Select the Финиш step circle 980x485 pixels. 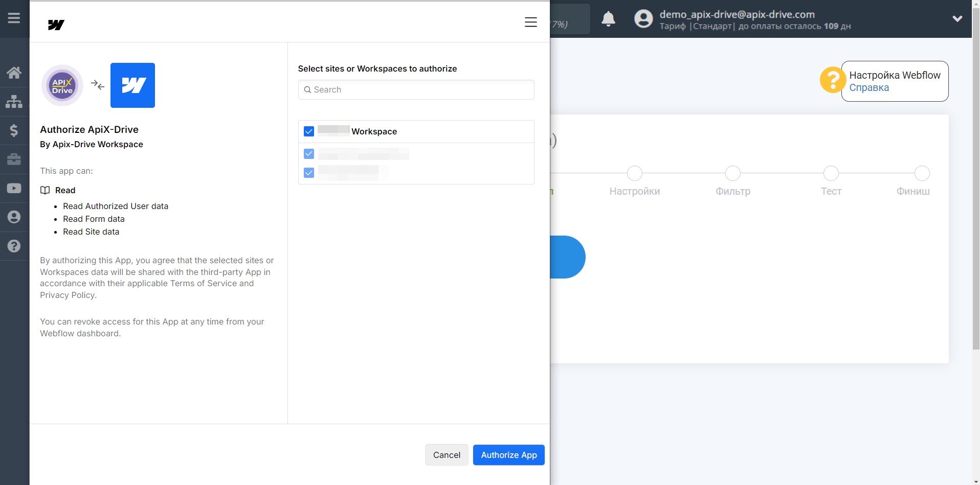(x=922, y=173)
